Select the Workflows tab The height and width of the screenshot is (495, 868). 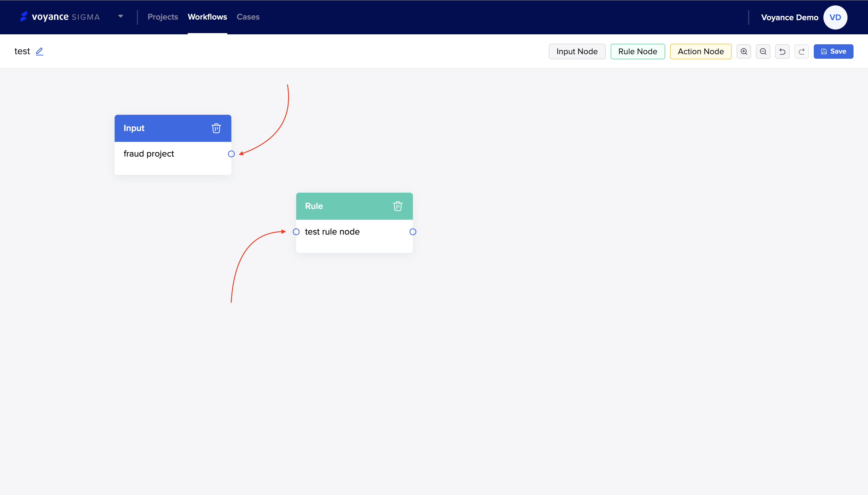pos(207,17)
